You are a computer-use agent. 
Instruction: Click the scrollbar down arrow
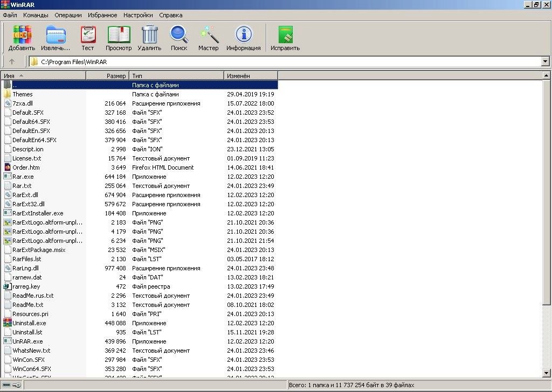pos(546,373)
